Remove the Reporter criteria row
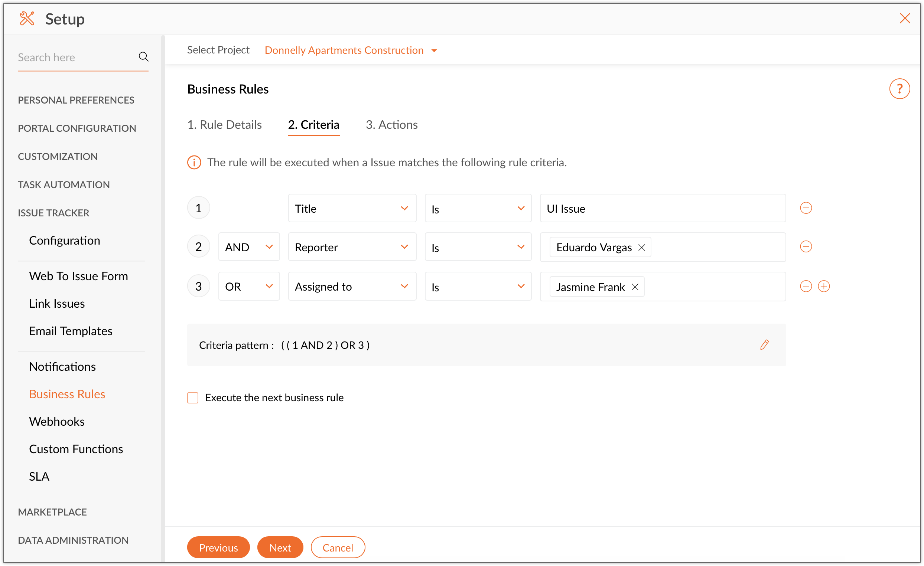Screen dimensions: 924x566 [806, 247]
